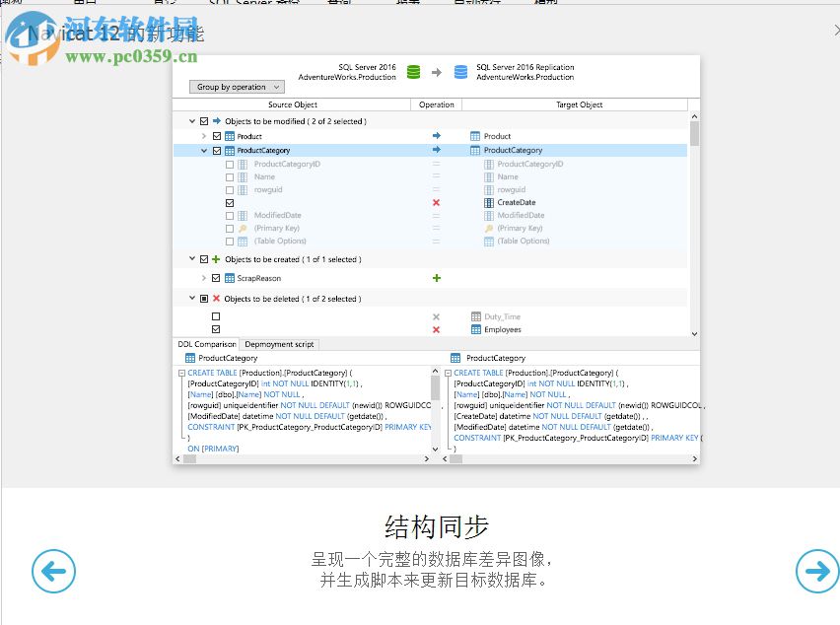Click the green source database icon
This screenshot has height=625, width=840.
[414, 71]
